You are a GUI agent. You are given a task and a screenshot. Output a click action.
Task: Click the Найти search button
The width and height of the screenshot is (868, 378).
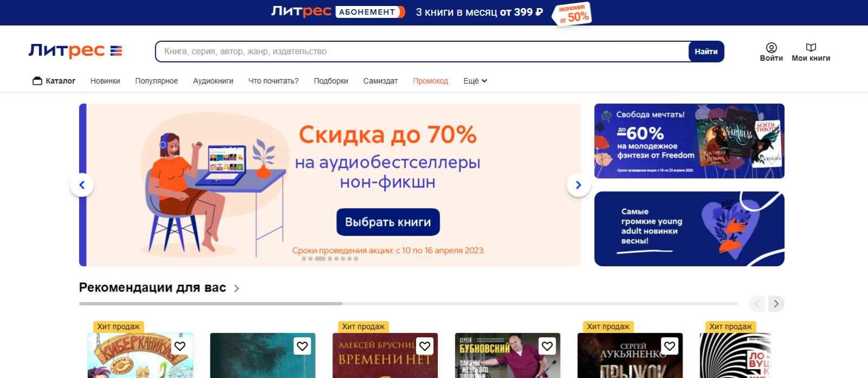point(706,52)
